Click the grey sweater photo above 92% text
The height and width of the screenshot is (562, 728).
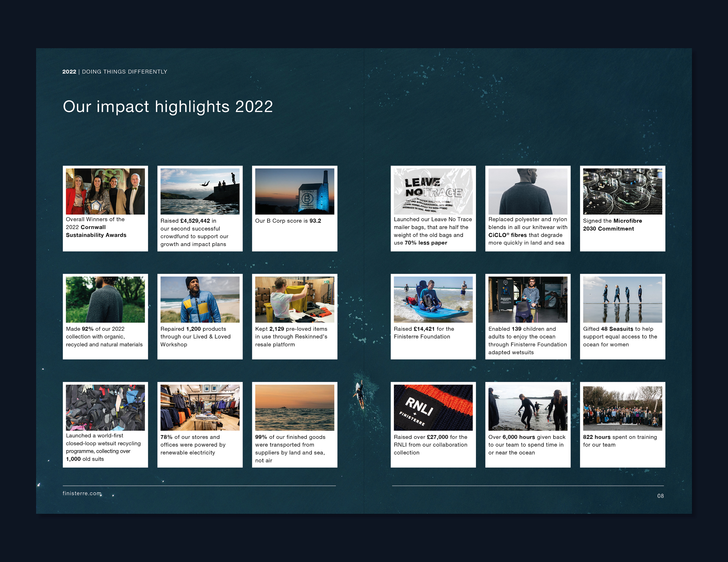105,299
